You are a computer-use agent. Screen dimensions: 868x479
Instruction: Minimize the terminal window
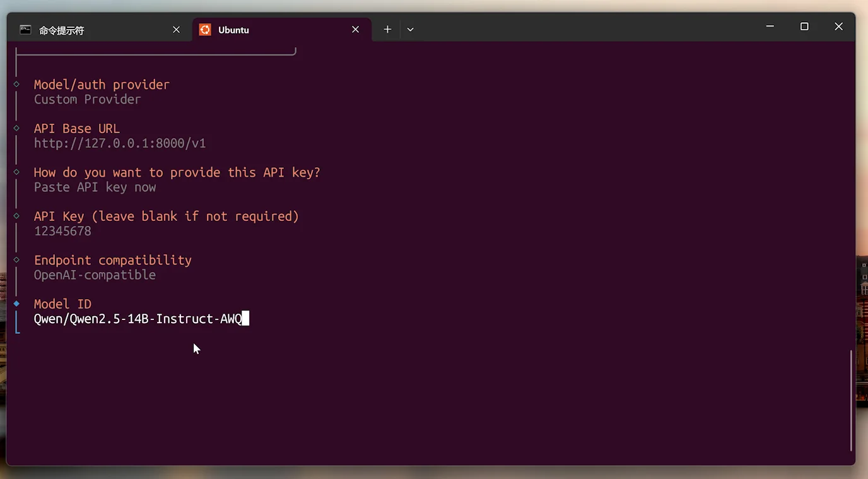coord(770,27)
